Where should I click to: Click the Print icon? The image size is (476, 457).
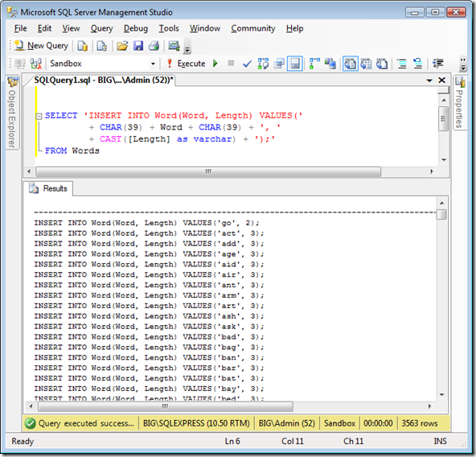pyautogui.click(x=154, y=46)
